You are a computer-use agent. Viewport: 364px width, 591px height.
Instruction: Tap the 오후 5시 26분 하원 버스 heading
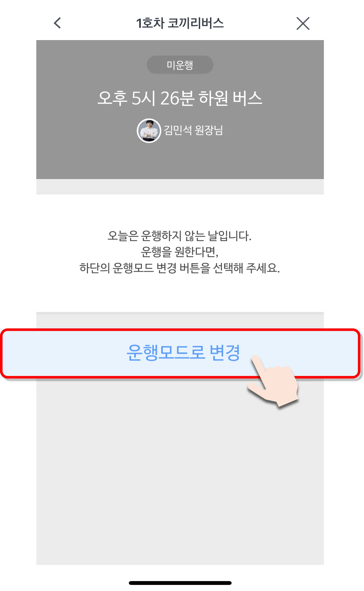[x=180, y=98]
